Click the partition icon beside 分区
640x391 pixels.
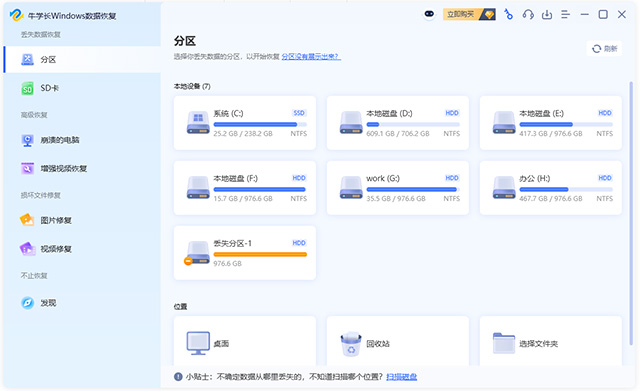[27, 60]
